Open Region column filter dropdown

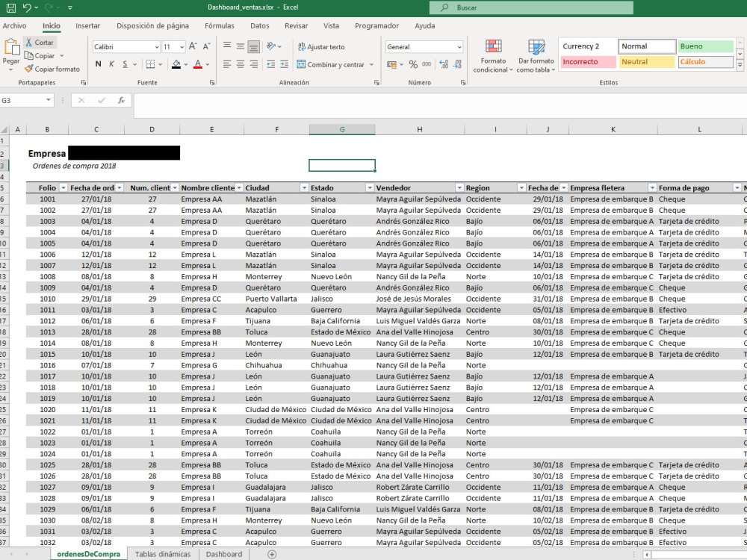click(x=521, y=188)
